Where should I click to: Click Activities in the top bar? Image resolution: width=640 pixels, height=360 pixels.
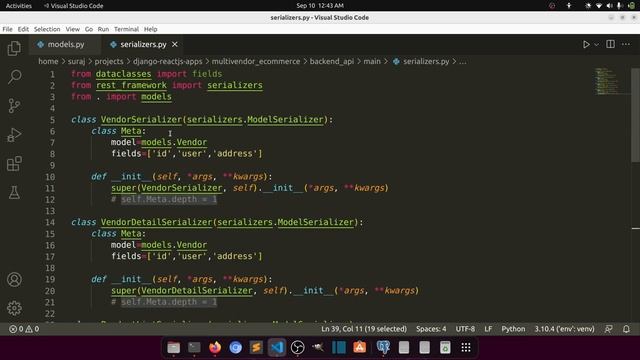pyautogui.click(x=19, y=6)
